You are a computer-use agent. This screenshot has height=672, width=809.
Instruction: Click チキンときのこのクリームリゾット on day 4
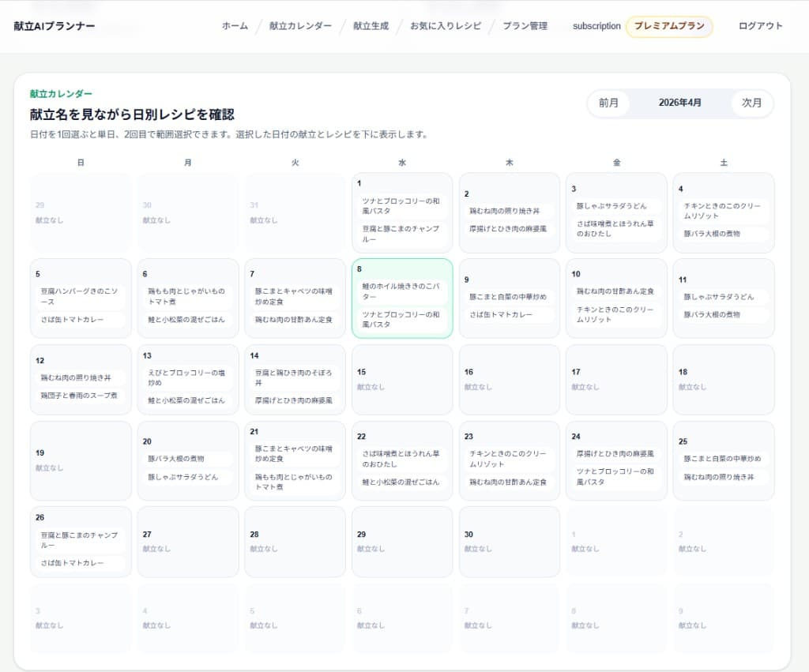click(723, 210)
